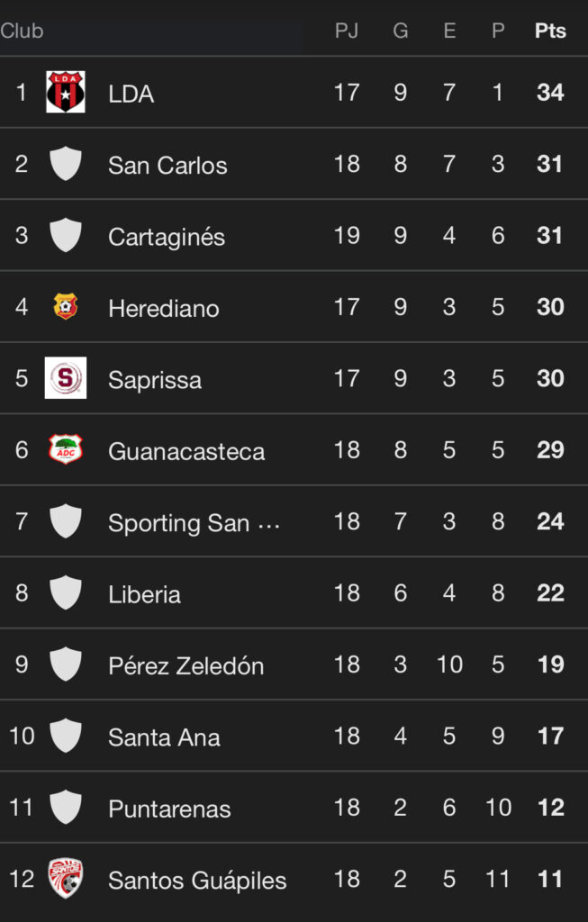Image resolution: width=588 pixels, height=922 pixels.
Task: Click the PJ column header
Action: 347,31
